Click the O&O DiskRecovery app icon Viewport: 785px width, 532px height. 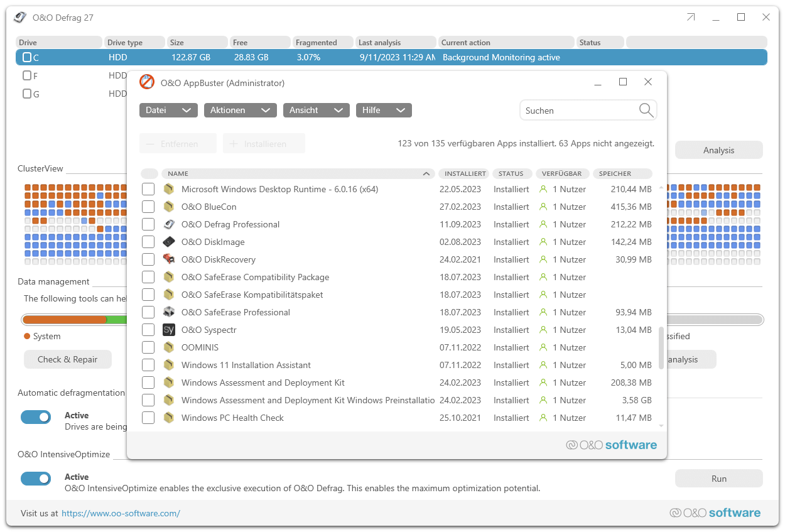pos(168,259)
